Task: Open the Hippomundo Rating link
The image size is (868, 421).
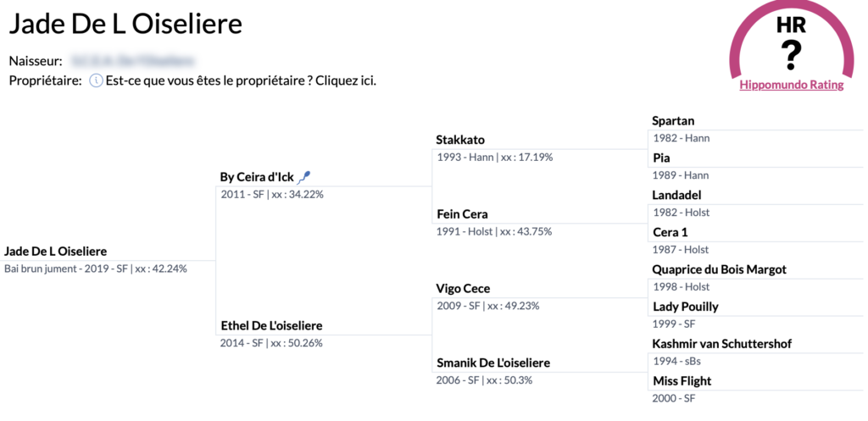Action: pyautogui.click(x=792, y=85)
